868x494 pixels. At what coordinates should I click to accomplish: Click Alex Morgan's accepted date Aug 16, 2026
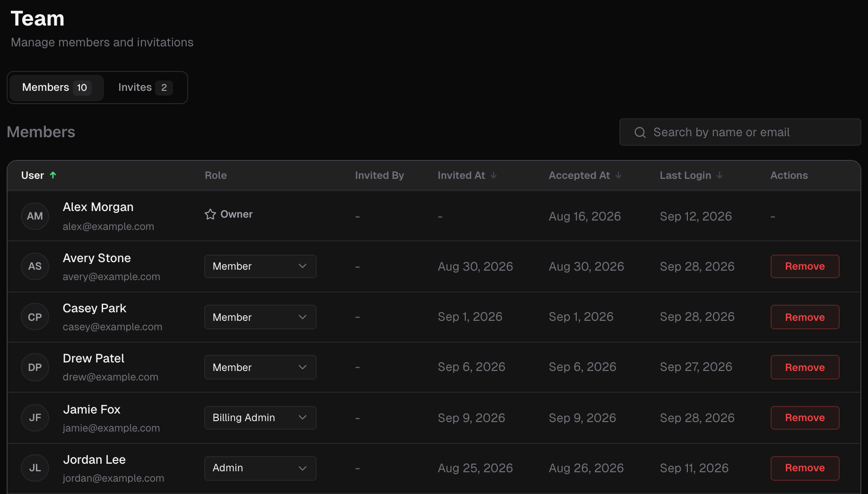(x=585, y=216)
